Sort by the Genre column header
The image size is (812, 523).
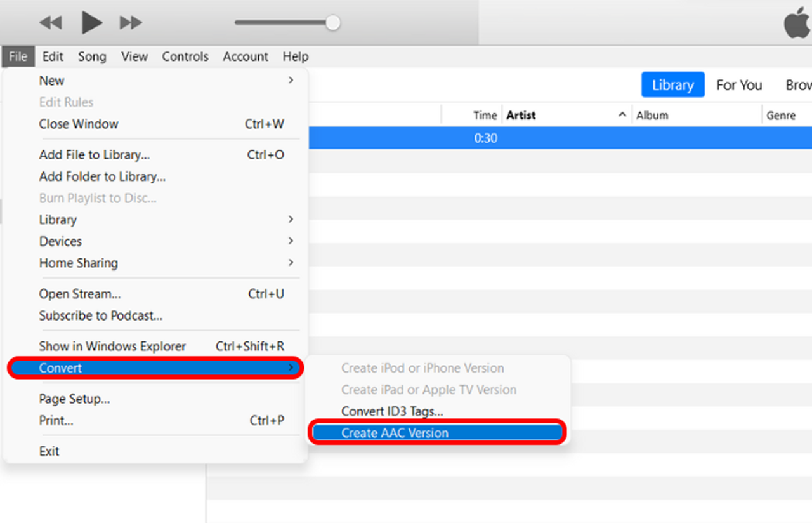787,116
